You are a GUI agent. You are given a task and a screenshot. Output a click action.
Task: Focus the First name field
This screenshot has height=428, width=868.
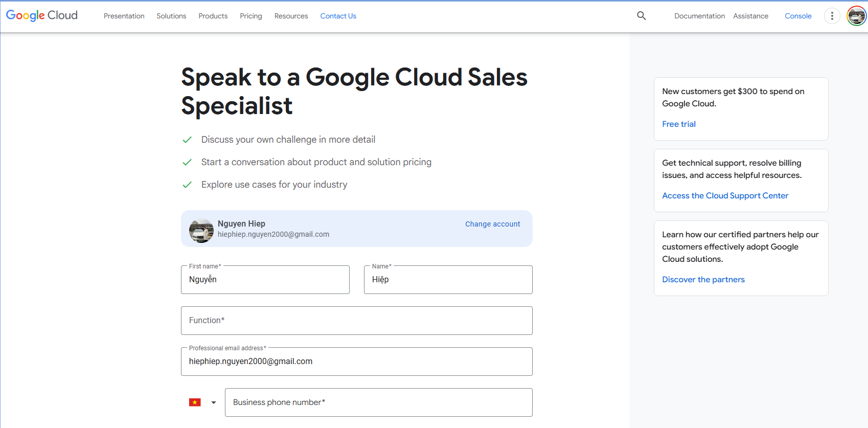tap(265, 280)
